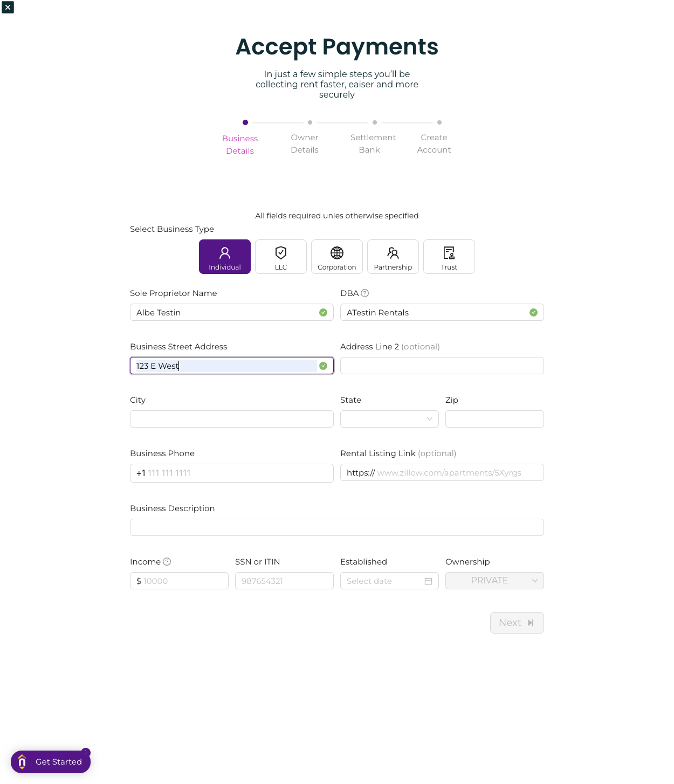The width and height of the screenshot is (674, 784).
Task: Click Create Account step dot
Action: [439, 122]
